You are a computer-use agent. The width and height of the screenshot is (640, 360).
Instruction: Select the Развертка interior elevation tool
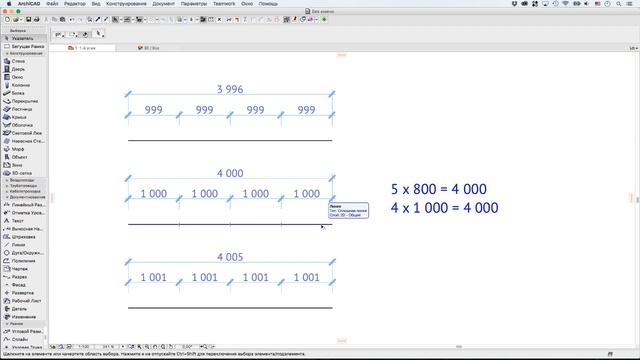point(24,293)
